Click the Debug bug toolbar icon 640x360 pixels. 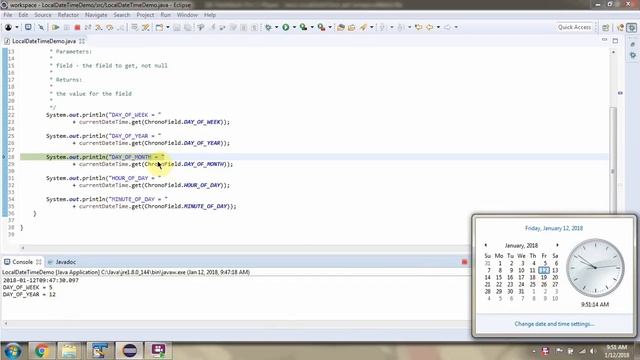click(x=268, y=27)
